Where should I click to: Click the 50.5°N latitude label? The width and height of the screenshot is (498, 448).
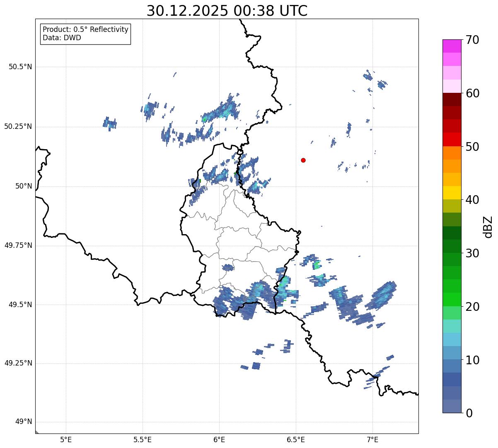coord(20,67)
